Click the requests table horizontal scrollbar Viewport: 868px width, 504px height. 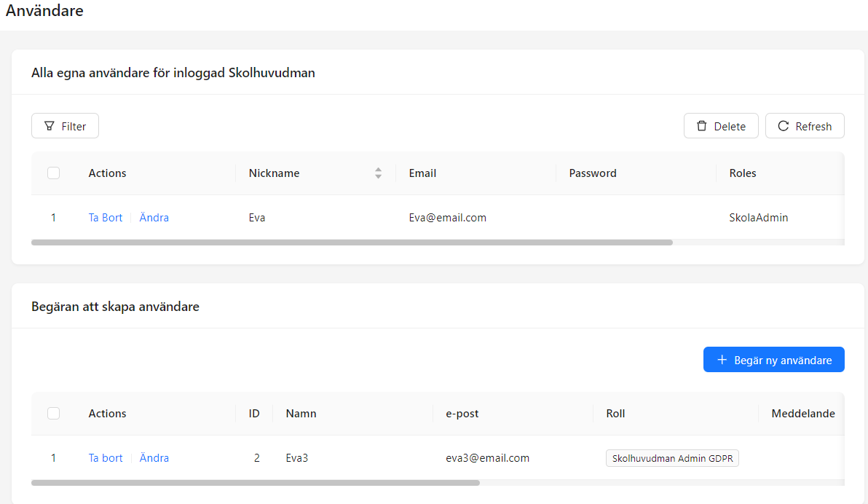point(256,483)
